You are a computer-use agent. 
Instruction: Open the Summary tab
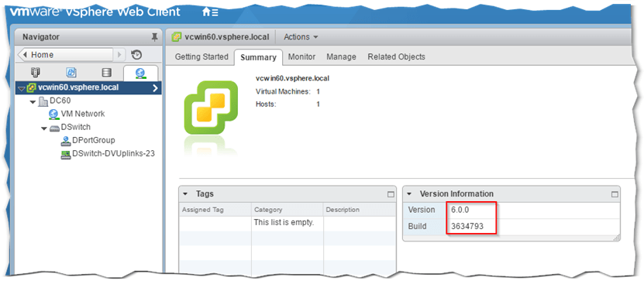tap(258, 57)
